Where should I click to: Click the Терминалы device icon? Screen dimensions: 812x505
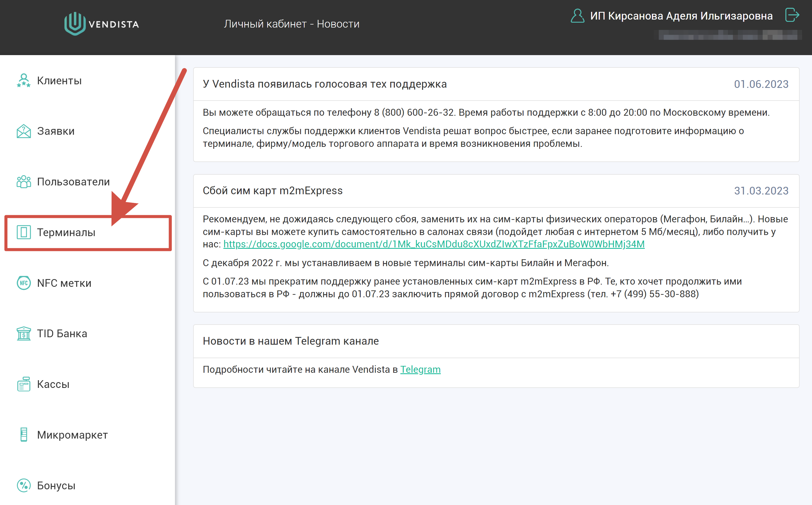tap(24, 232)
